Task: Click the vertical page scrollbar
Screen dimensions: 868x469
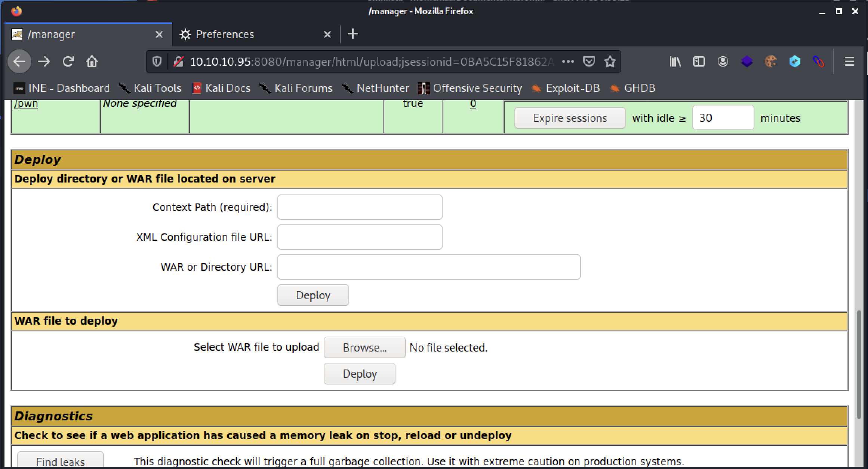Action: pyautogui.click(x=859, y=365)
